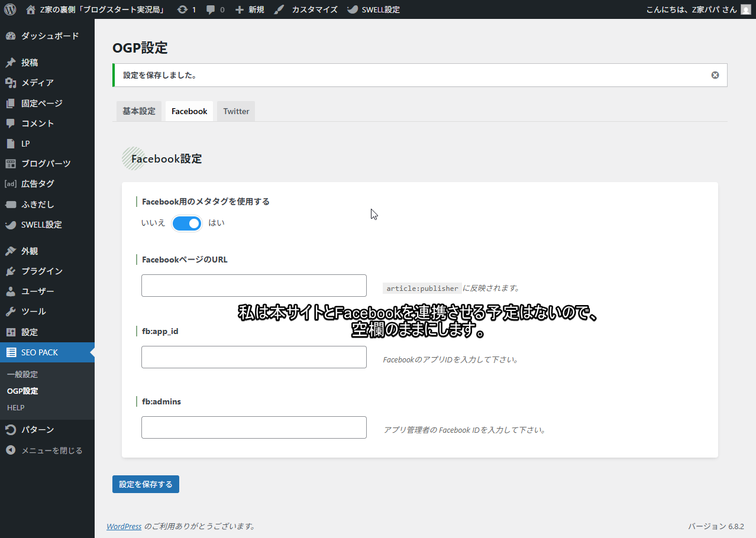This screenshot has width=756, height=538.
Task: Click the plus icon for 新規
Action: pos(239,9)
